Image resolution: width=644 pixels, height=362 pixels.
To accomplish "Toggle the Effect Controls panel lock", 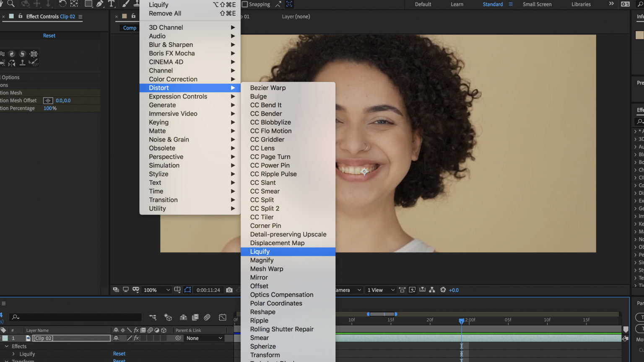I will (20, 16).
